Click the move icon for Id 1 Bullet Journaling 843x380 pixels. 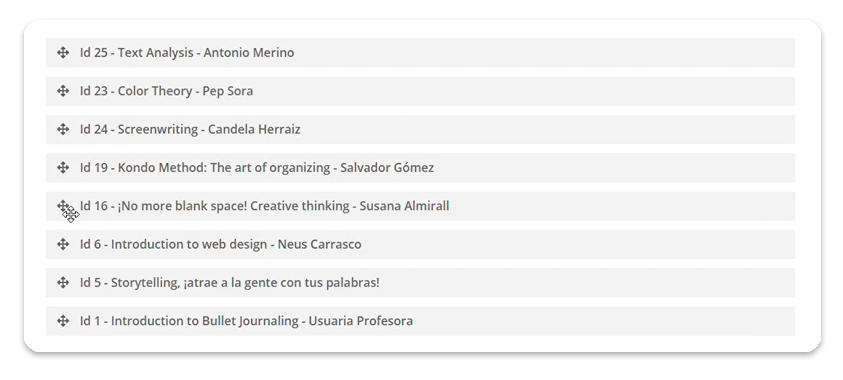(x=63, y=321)
